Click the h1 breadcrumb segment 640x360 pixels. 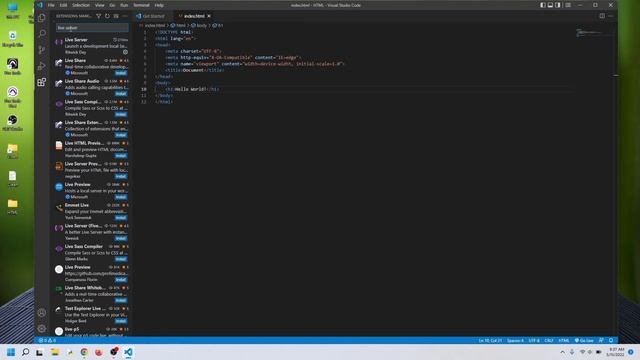coord(218,25)
